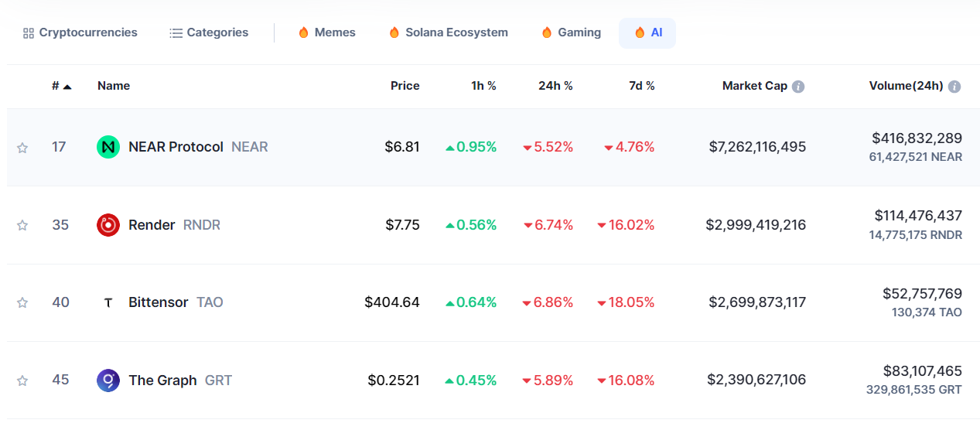Click Bittensor volume $52,757,769
This screenshot has width=980, height=430.
923,294
